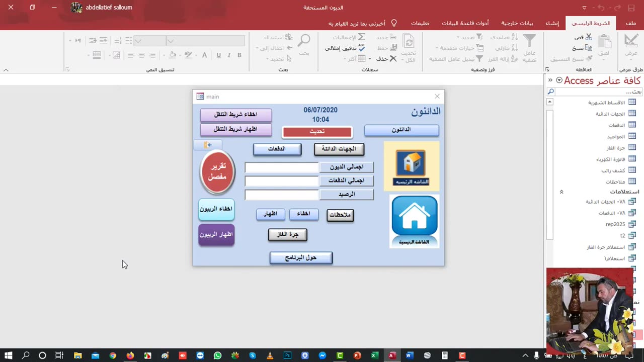Click the عرض (View) design icon

(631, 41)
